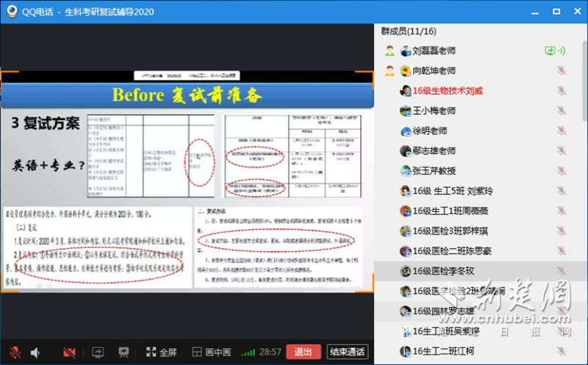Click 结束通话 to end call
The height and width of the screenshot is (365, 588).
pyautogui.click(x=348, y=352)
